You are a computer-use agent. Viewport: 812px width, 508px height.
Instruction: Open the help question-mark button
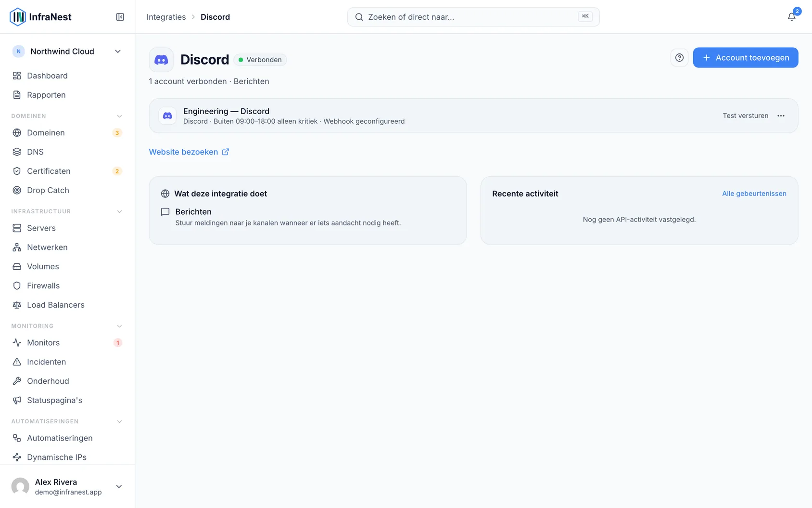tap(679, 58)
